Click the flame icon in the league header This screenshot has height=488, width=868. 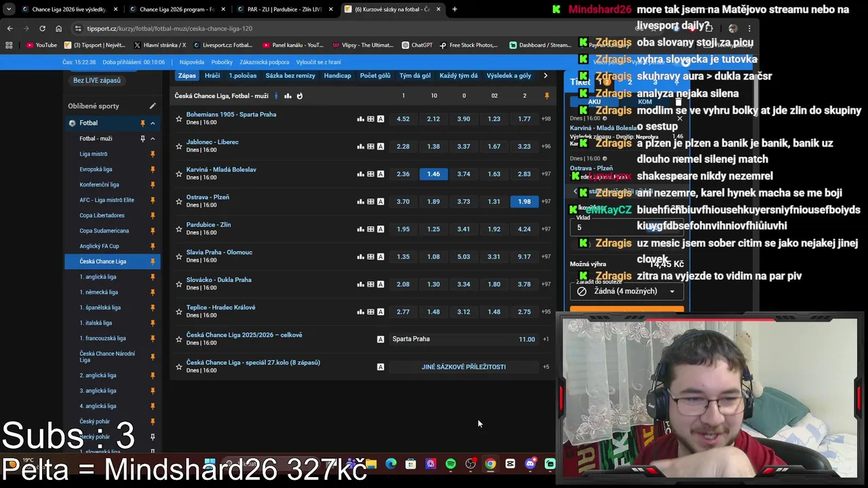pyautogui.click(x=300, y=96)
